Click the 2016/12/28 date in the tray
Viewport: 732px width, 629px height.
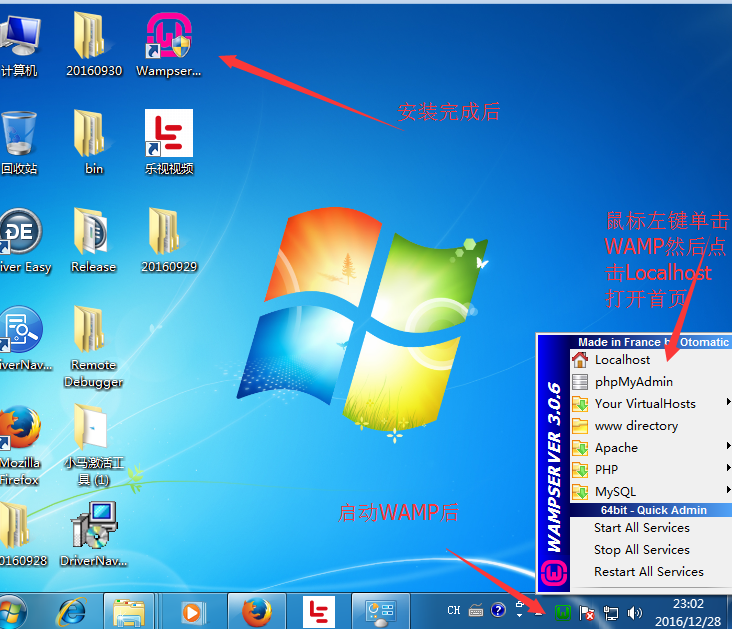[x=688, y=621]
